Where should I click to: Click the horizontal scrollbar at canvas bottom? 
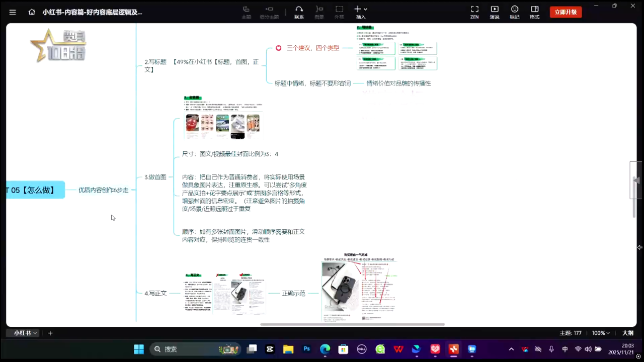(x=352, y=324)
